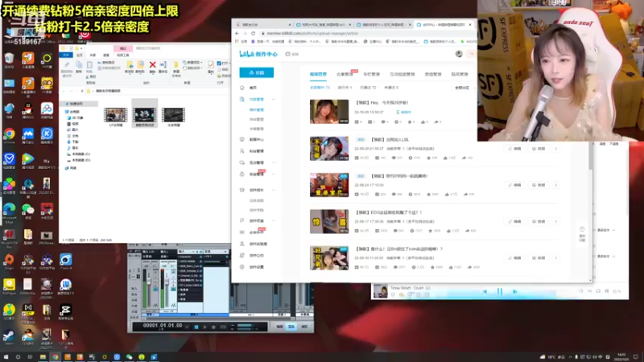Viewport: 644px width, 362px height.
Task: Filter by all submissions 73
Action: pos(320,88)
